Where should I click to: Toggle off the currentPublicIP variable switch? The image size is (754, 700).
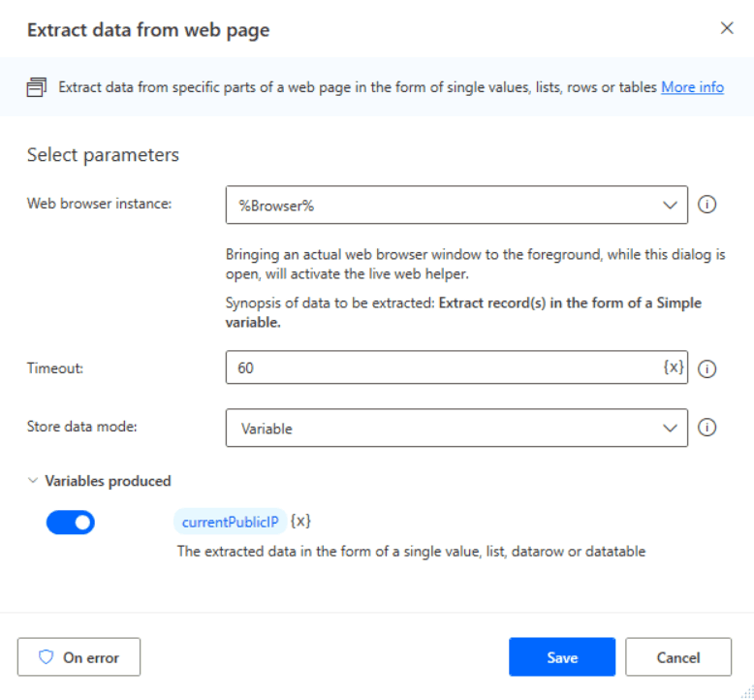click(x=70, y=522)
